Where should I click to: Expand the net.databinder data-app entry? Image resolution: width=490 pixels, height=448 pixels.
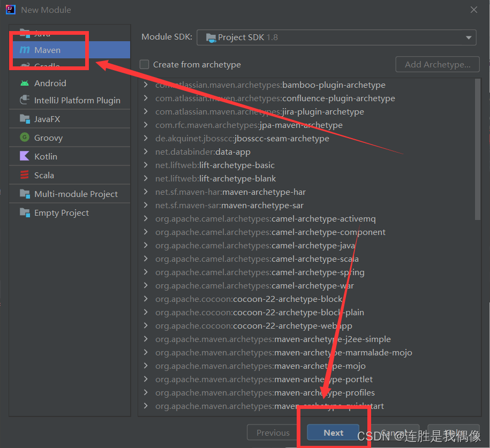[146, 152]
